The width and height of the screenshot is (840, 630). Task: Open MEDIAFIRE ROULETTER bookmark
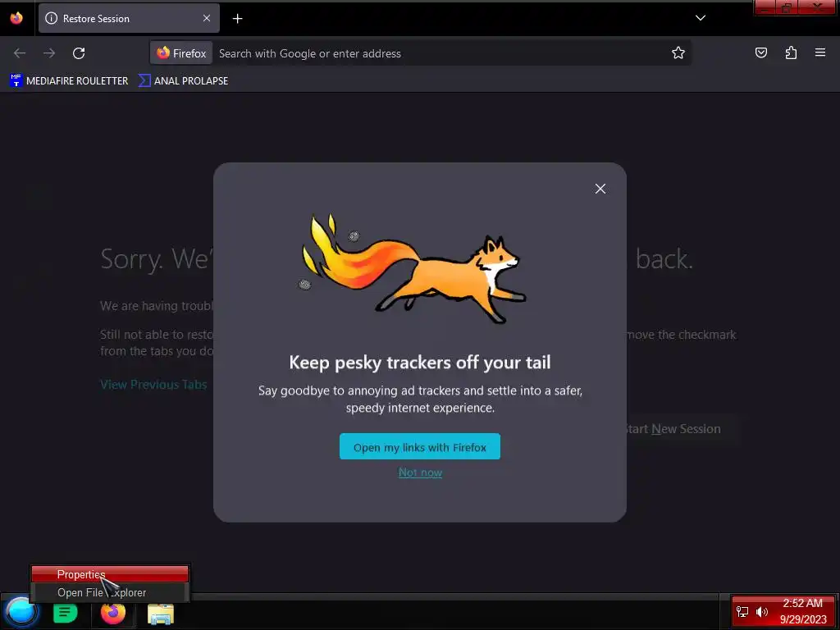point(69,81)
